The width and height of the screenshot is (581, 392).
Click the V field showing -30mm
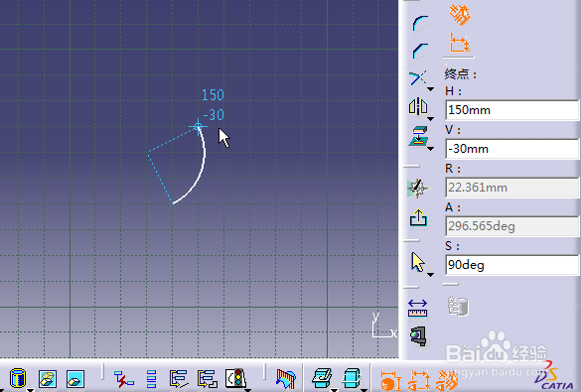pos(511,149)
